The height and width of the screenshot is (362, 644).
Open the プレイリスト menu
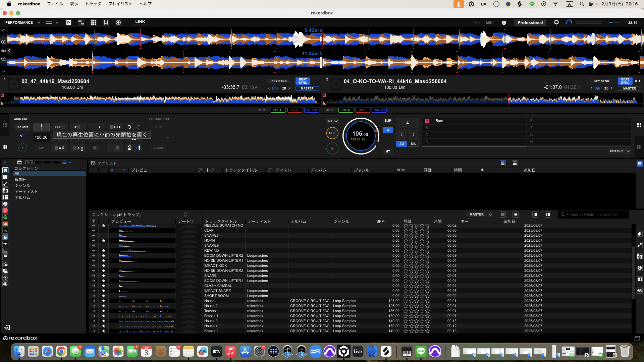(x=120, y=4)
